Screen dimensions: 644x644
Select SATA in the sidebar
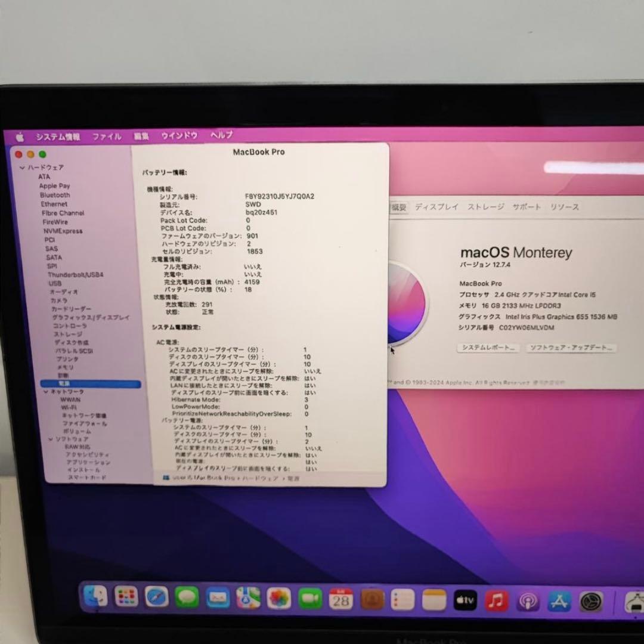tap(54, 257)
